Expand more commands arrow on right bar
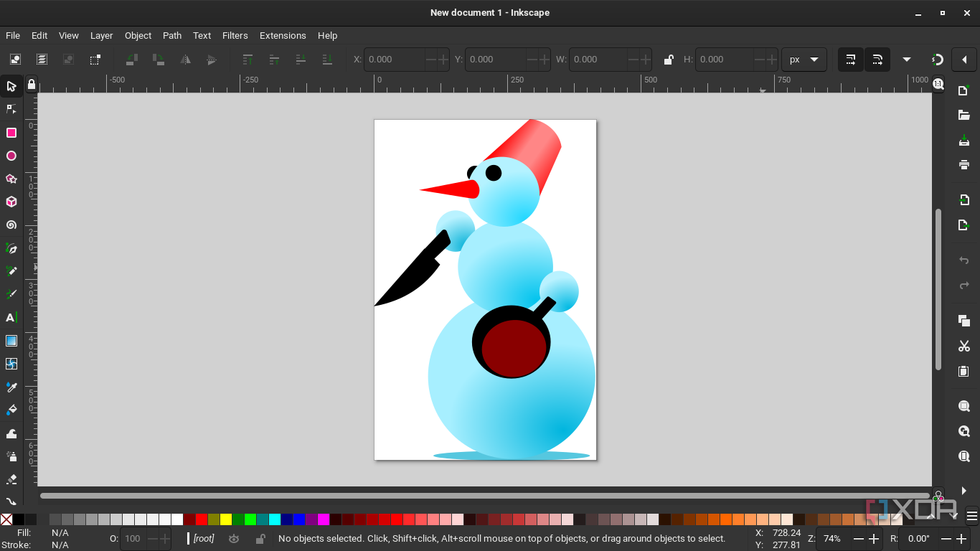Screen dimensions: 980x551 pyautogui.click(x=964, y=491)
